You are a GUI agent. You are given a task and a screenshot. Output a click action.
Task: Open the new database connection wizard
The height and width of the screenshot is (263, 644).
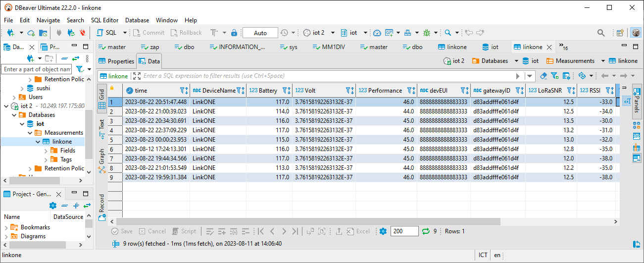[11, 33]
